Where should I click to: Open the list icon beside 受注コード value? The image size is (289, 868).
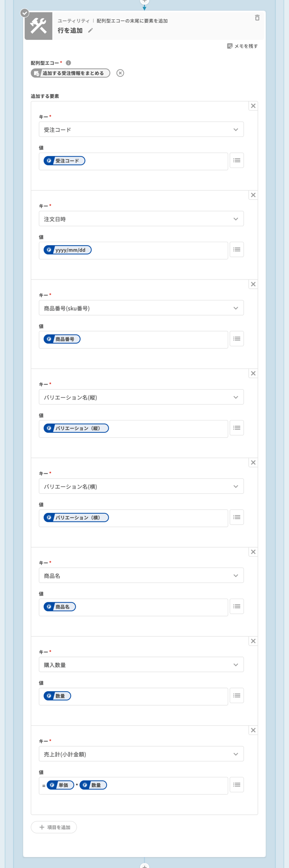click(237, 160)
